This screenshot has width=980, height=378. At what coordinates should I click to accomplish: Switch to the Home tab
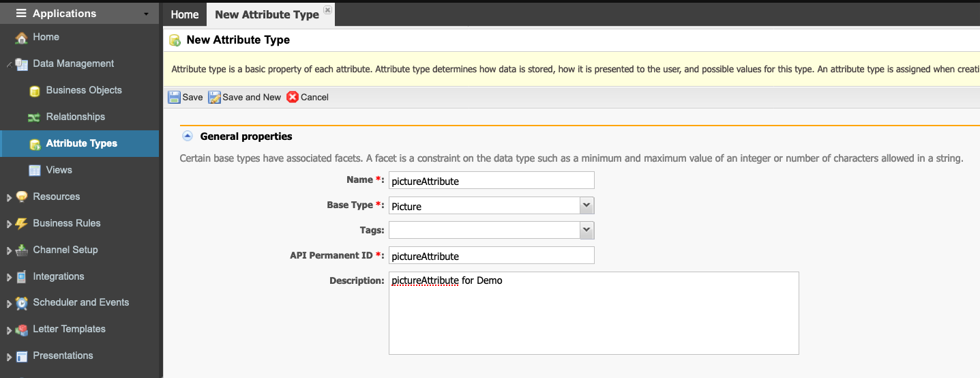[x=184, y=14]
